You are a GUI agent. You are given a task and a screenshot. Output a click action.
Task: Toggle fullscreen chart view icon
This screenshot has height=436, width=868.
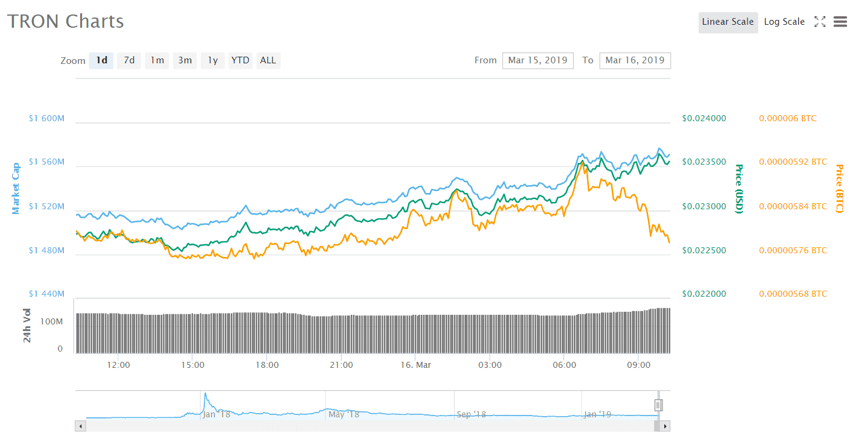(820, 22)
